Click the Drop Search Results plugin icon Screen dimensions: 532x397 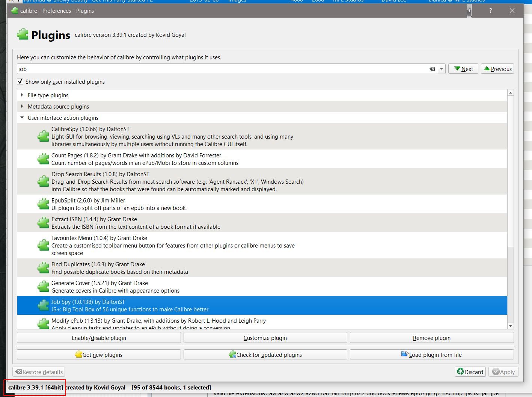pyautogui.click(x=43, y=181)
